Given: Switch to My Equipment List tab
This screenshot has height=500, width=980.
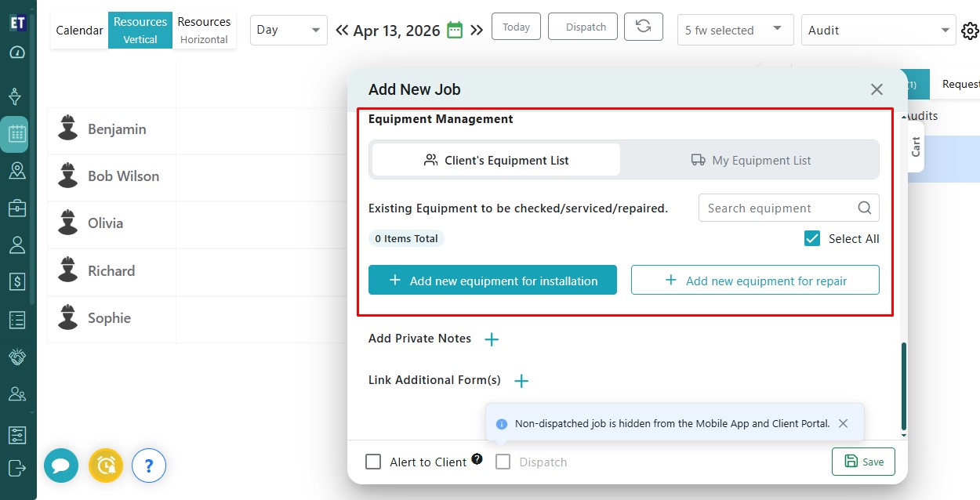Looking at the screenshot, I should 750,160.
